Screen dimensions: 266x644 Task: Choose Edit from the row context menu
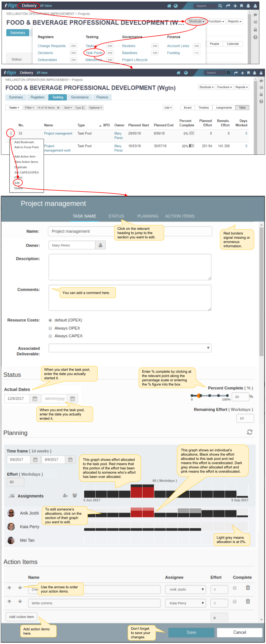[17, 183]
